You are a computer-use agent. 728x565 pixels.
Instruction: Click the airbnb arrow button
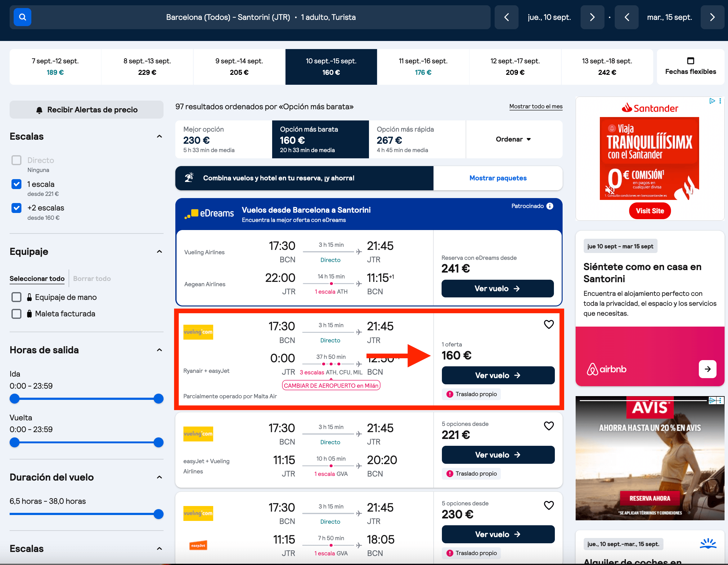pos(707,369)
